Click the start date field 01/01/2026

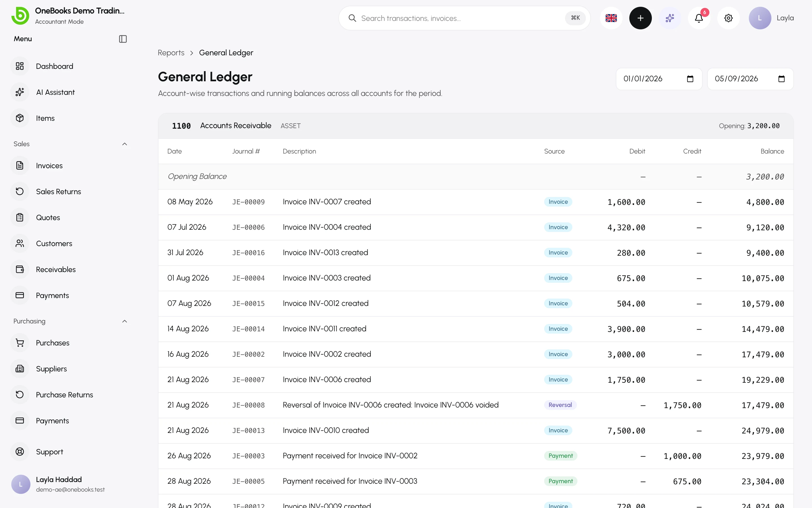click(659, 79)
